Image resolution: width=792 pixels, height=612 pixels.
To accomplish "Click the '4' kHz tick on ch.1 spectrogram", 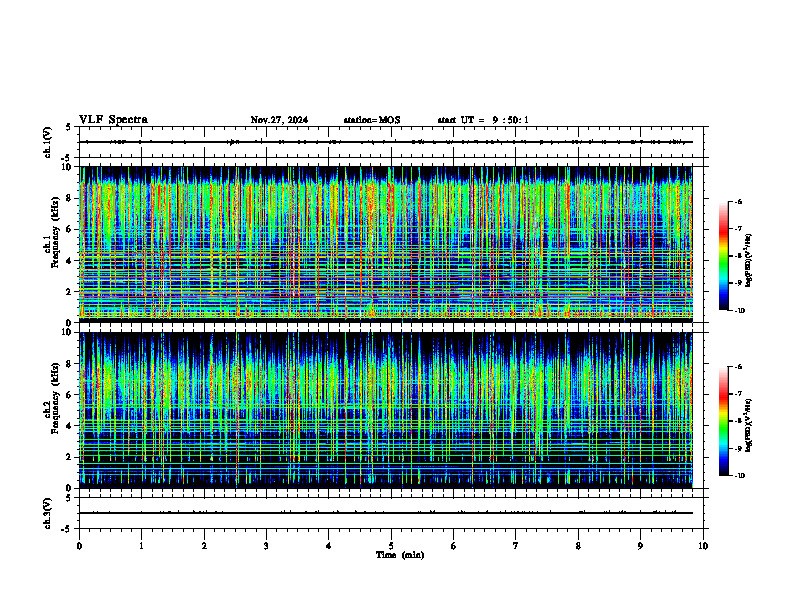I will (x=71, y=261).
